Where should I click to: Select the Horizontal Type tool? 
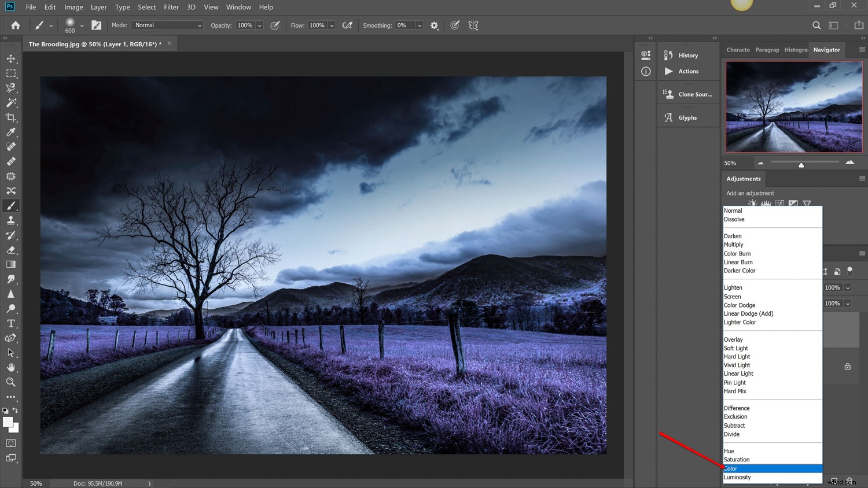[11, 323]
